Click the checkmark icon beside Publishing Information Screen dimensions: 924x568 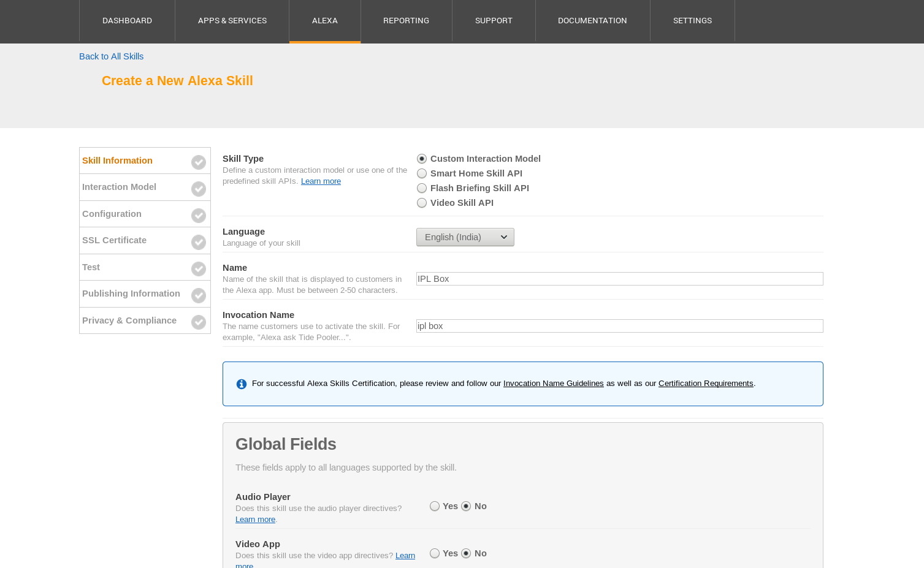point(199,295)
